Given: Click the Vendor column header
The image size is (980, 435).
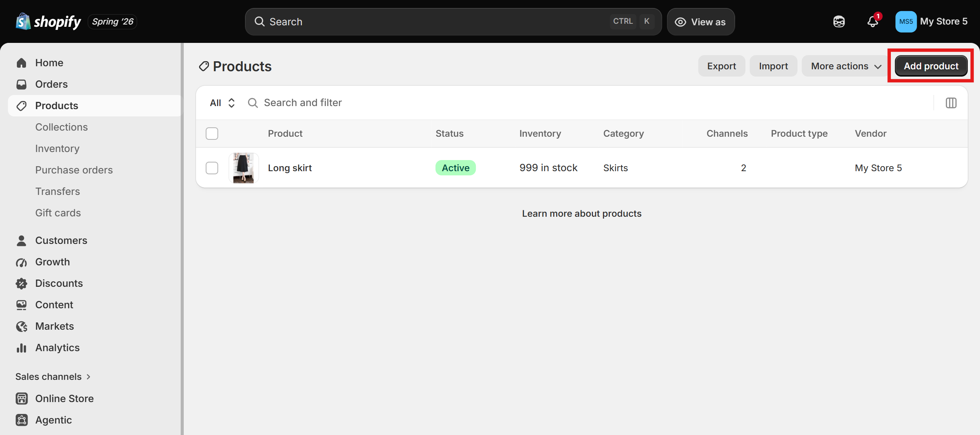Looking at the screenshot, I should point(871,134).
